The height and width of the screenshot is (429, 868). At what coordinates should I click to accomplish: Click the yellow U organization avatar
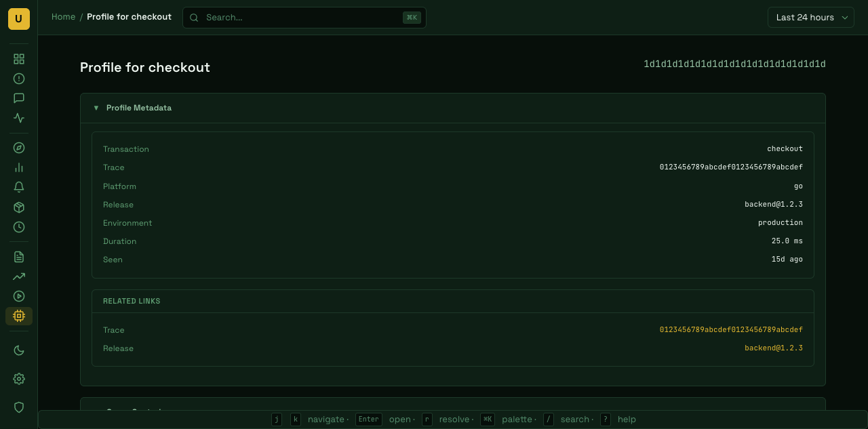pyautogui.click(x=19, y=19)
